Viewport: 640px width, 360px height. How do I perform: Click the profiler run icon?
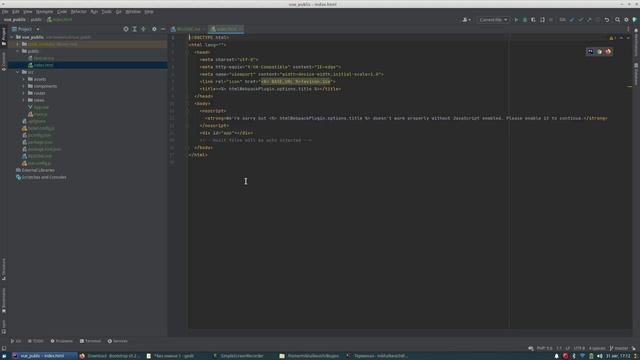542,20
